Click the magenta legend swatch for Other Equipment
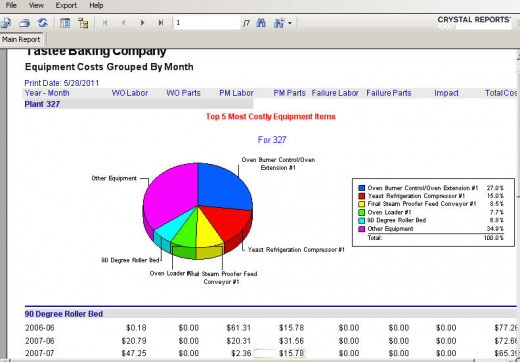 [361, 229]
